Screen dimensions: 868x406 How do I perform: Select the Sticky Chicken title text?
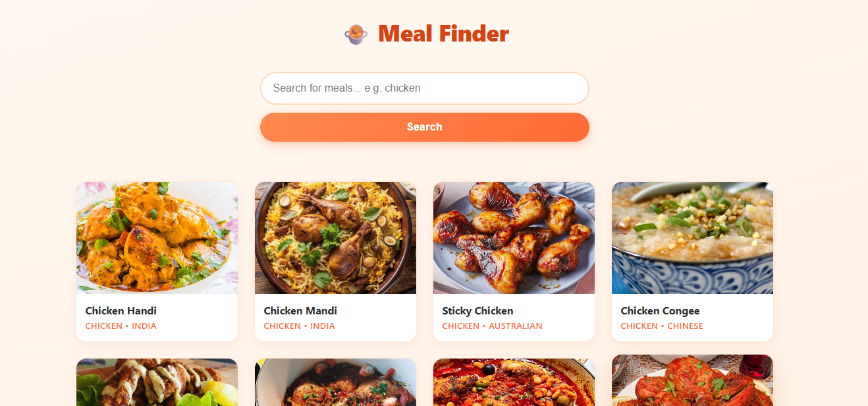tap(477, 311)
